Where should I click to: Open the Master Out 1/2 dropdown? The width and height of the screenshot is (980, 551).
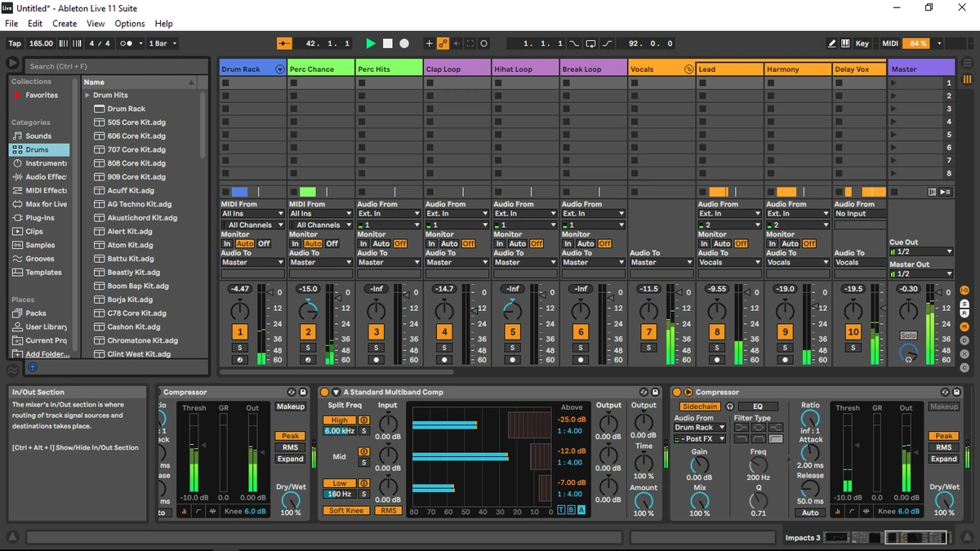point(921,274)
